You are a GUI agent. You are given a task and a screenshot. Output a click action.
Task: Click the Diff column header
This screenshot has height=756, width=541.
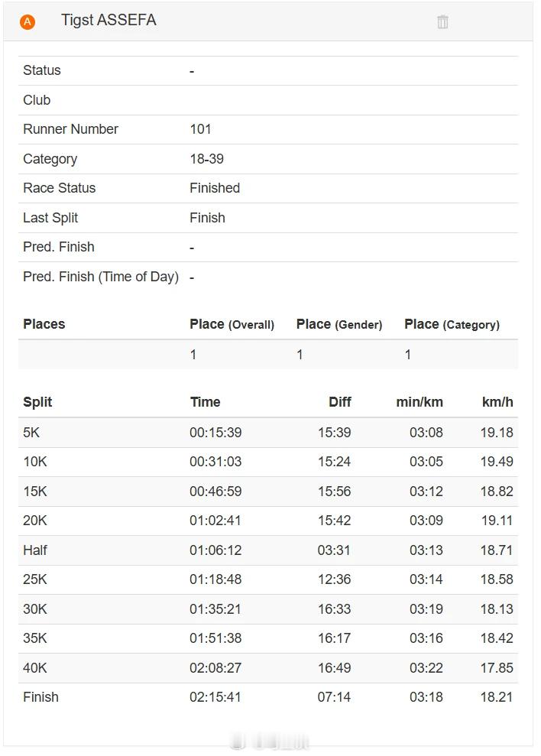click(339, 402)
